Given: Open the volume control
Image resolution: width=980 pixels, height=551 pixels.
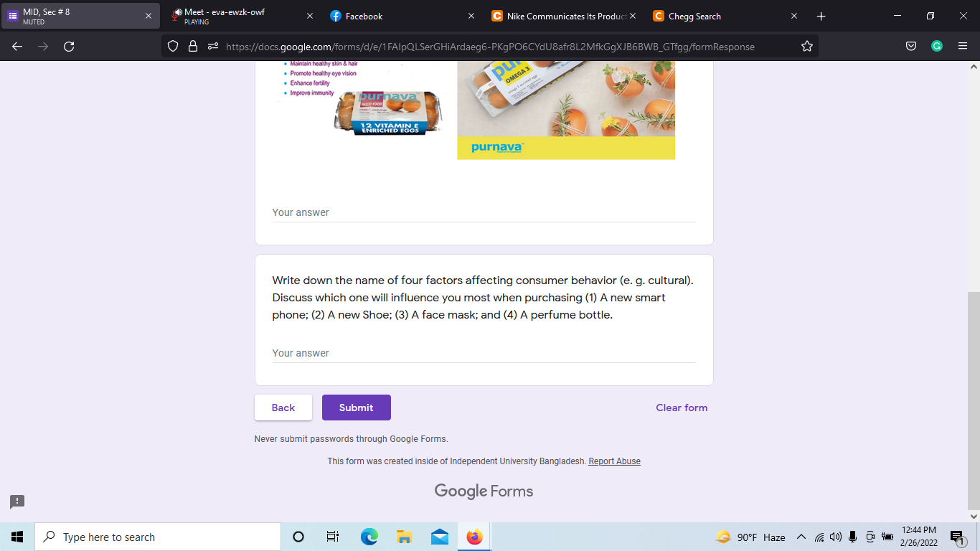Looking at the screenshot, I should pos(836,537).
